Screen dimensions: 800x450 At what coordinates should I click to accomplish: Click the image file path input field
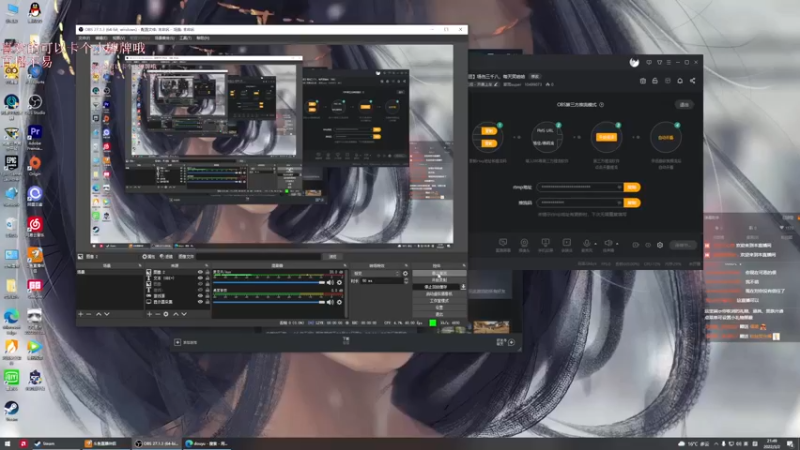pos(259,256)
